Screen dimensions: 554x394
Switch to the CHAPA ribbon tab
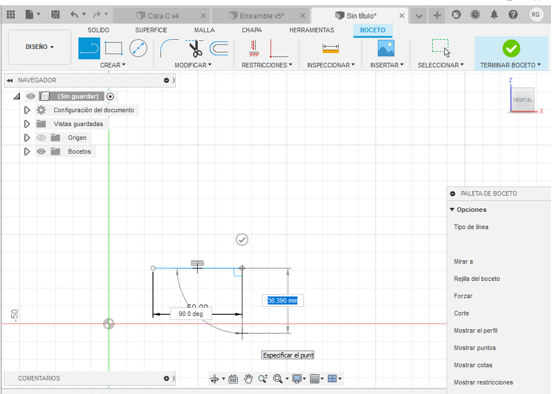(x=252, y=30)
